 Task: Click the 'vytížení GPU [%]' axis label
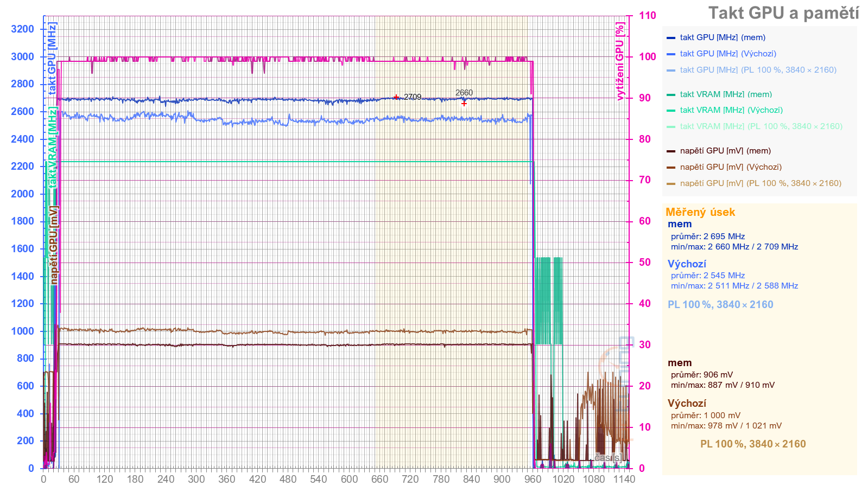[620, 61]
